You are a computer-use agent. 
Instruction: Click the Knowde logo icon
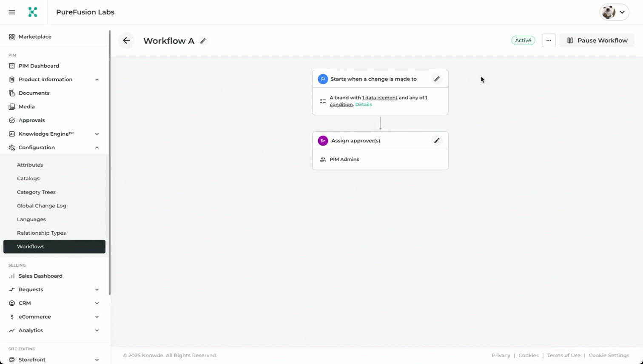click(33, 12)
